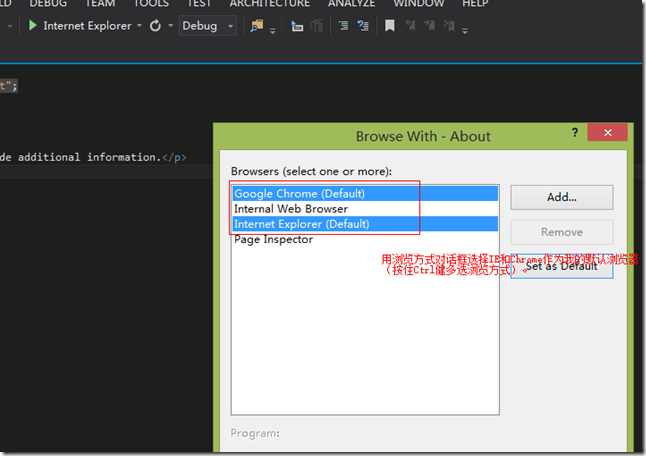Click the Add... button
The width and height of the screenshot is (646, 456).
561,197
